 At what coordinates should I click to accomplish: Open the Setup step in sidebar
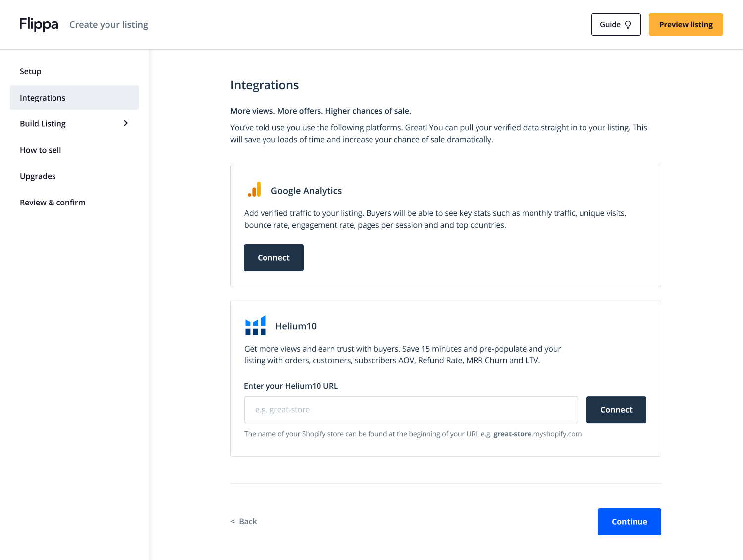tap(31, 71)
